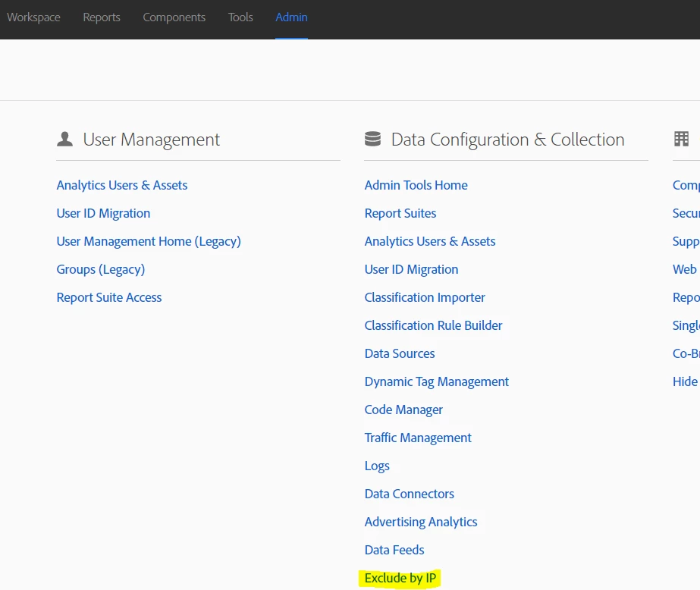The image size is (700, 590).
Task: Open Classification Rule Builder
Action: click(433, 325)
